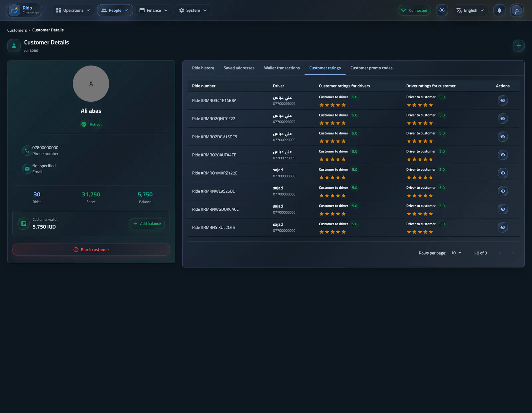Click driver sajad in ride RMRO1MKRZ122E row
532x413 pixels.
click(x=278, y=170)
